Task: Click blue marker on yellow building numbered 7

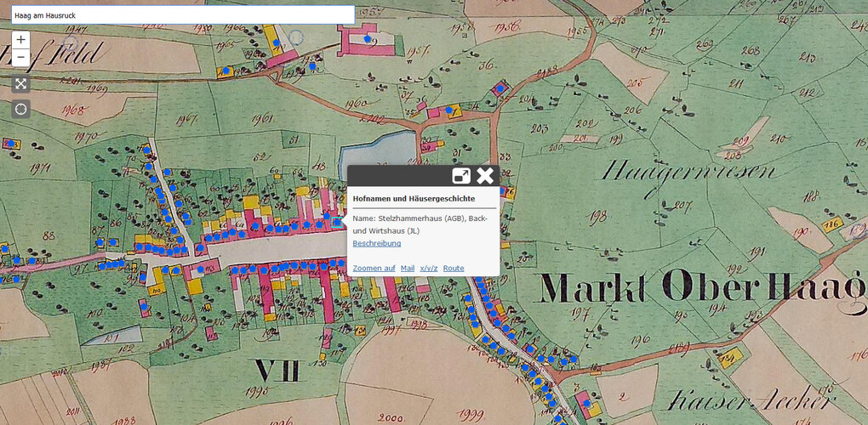Action: 448,110
